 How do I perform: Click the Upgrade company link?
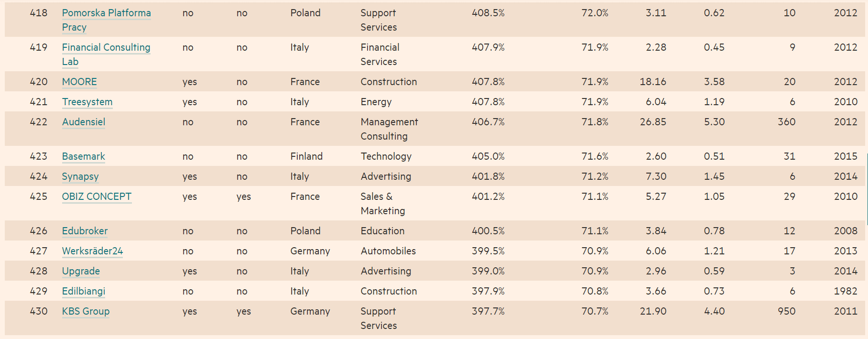tap(81, 271)
